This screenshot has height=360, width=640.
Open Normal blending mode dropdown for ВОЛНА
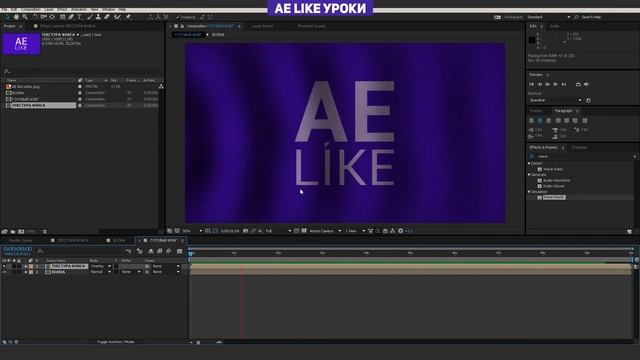pyautogui.click(x=100, y=272)
